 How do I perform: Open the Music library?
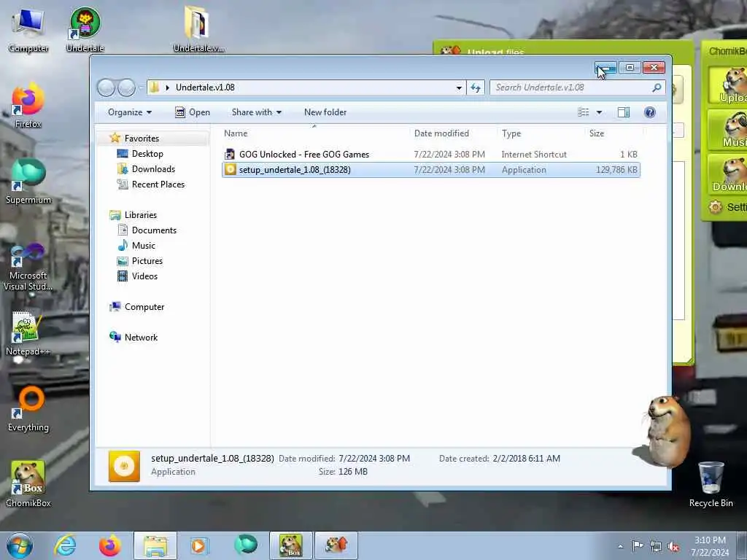144,245
